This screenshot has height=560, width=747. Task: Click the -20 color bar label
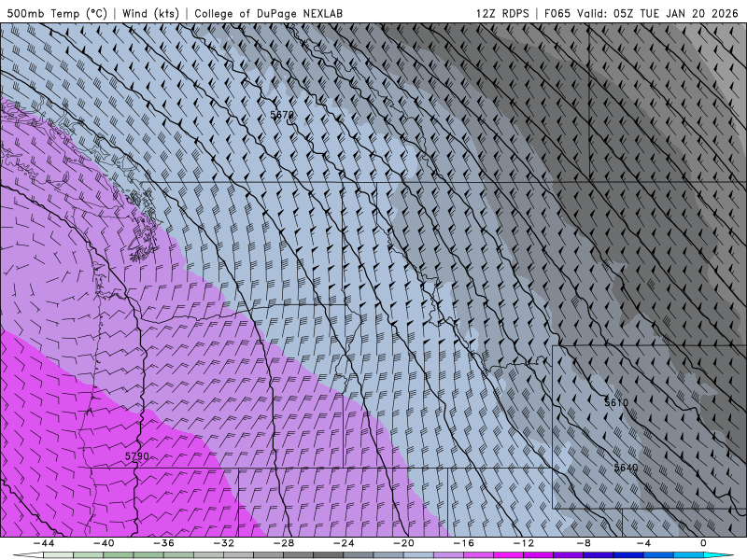pyautogui.click(x=404, y=543)
